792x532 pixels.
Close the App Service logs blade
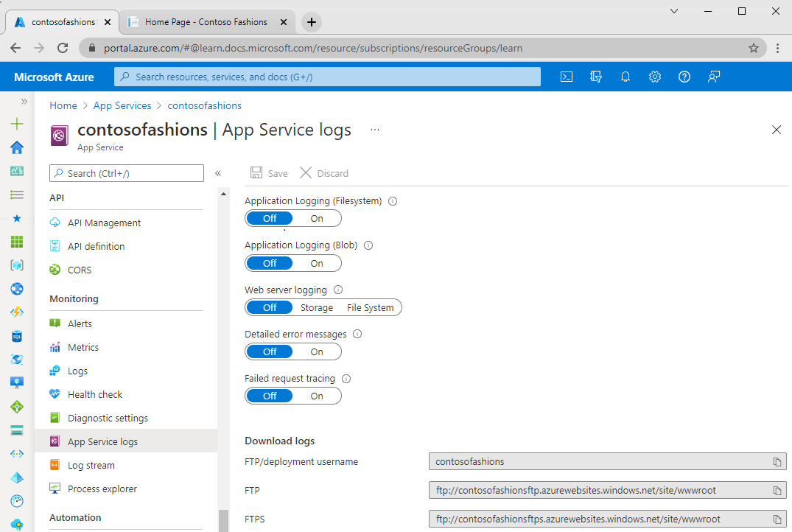coord(777,130)
